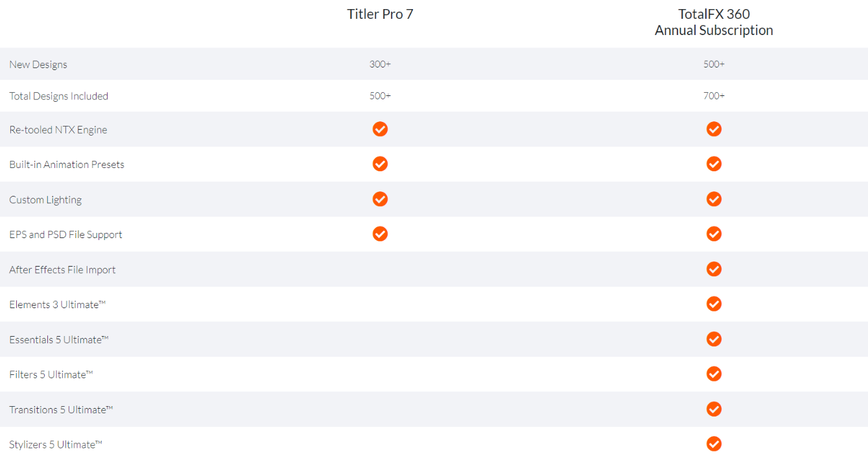The height and width of the screenshot is (458, 868).
Task: Click TotalFX 360 checkmark for Re-tooled NTX Engine
Action: (x=714, y=129)
